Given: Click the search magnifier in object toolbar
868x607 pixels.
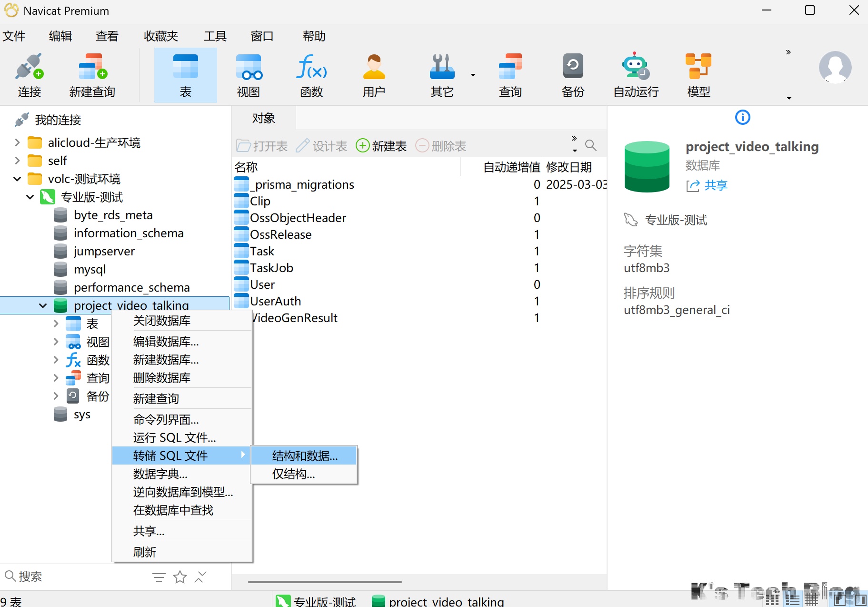Looking at the screenshot, I should pos(590,145).
